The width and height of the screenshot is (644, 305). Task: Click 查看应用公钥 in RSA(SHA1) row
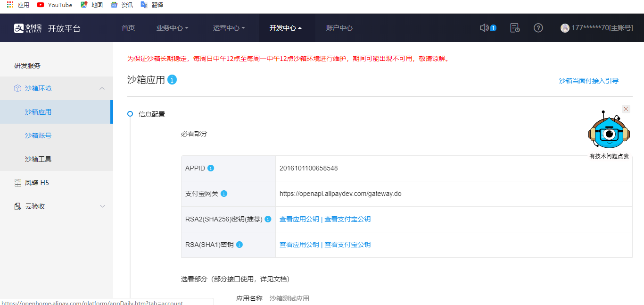click(299, 245)
